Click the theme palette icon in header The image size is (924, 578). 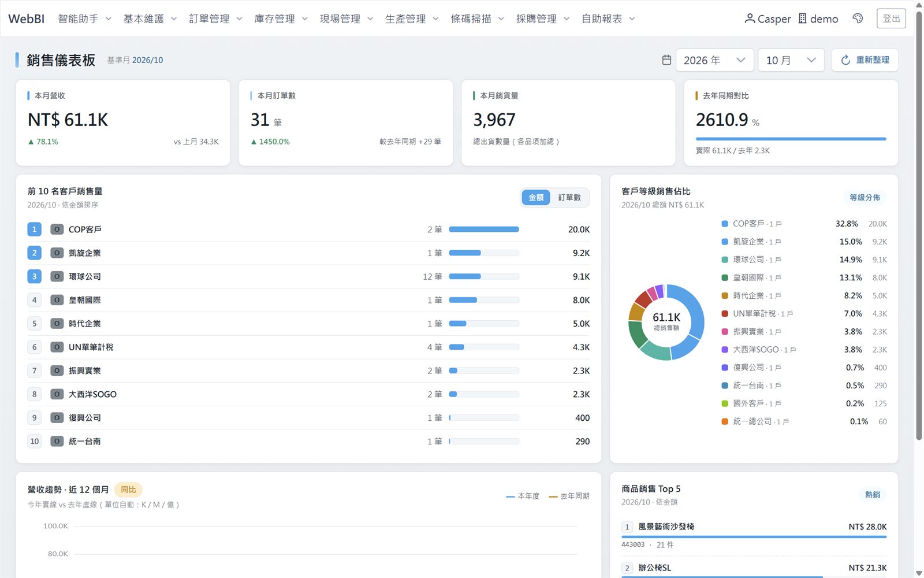pos(858,18)
